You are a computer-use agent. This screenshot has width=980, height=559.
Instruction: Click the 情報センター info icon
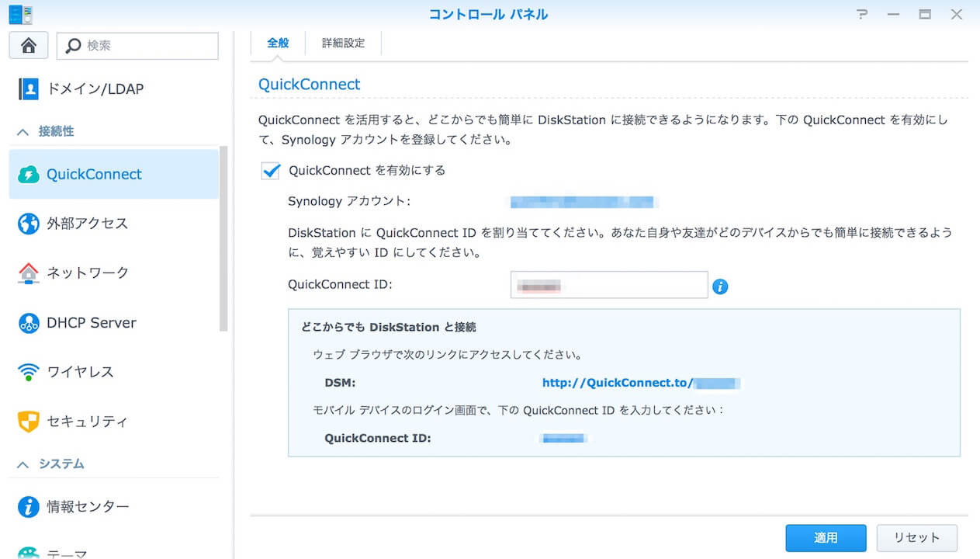tap(29, 507)
